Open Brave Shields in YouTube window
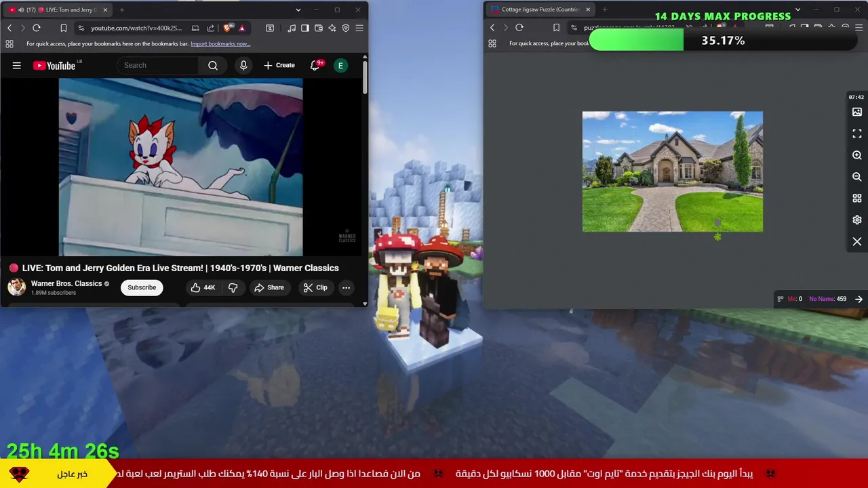 [227, 28]
